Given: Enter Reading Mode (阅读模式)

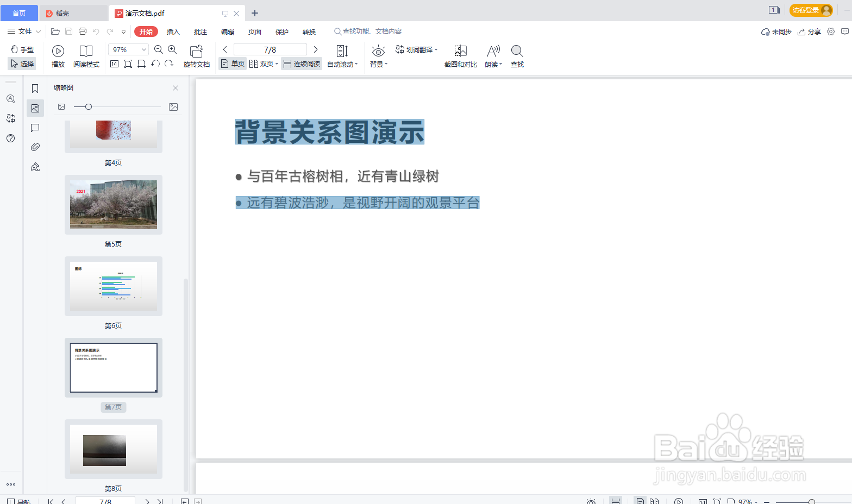Looking at the screenshot, I should coord(86,56).
